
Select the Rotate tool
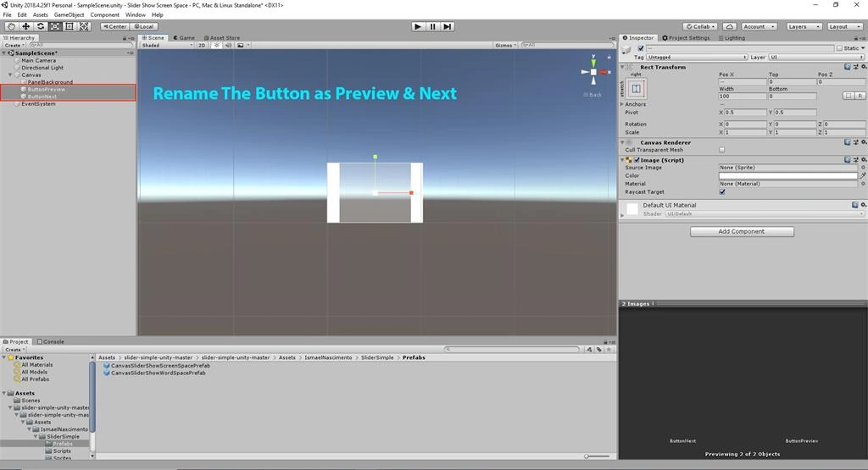[41, 26]
